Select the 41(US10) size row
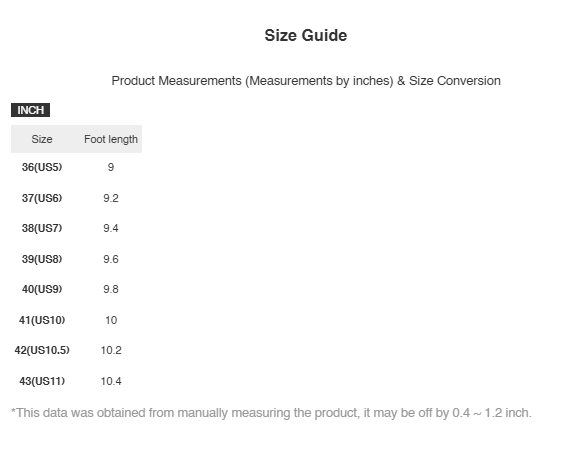 (77, 320)
